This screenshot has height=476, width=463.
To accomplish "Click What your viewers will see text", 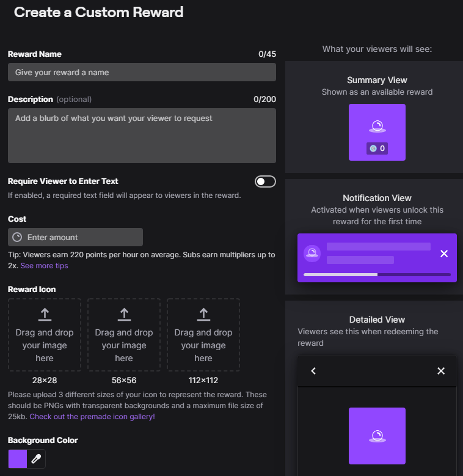I will [x=377, y=49].
